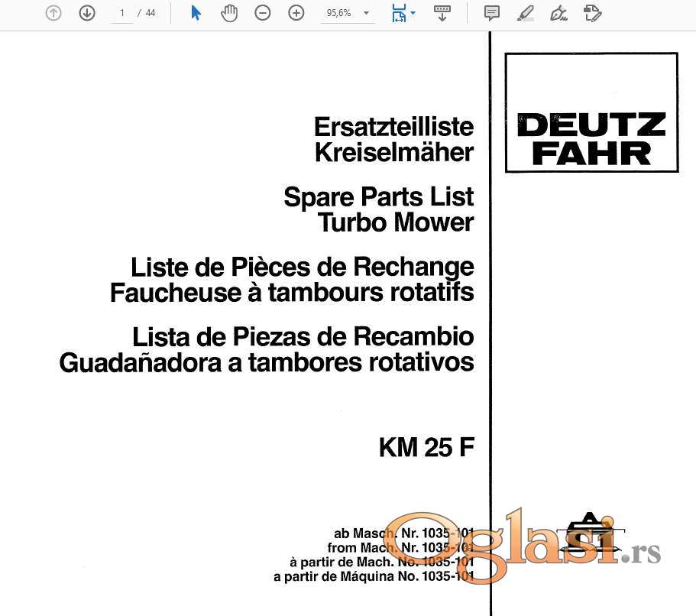Click the page number field showing 1
This screenshot has width=696, height=616.
click(x=122, y=13)
